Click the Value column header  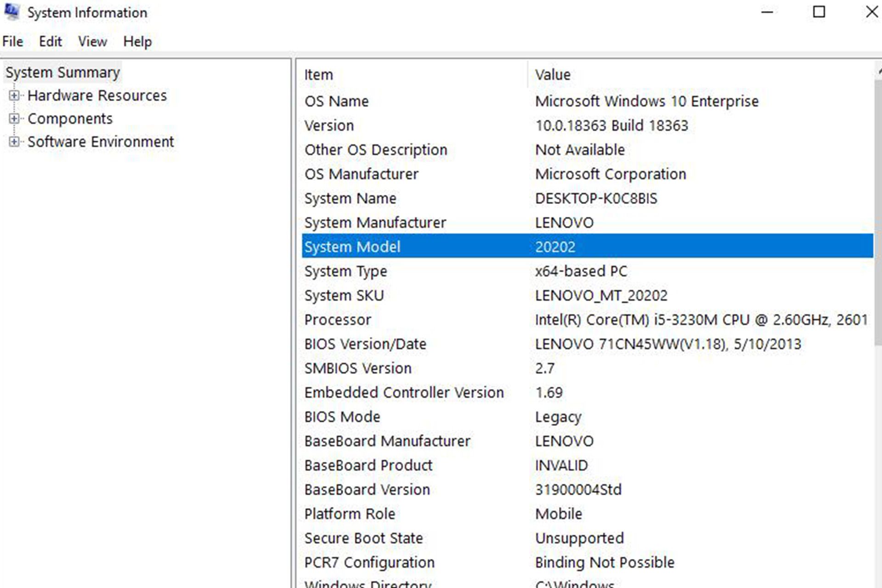[x=553, y=74]
